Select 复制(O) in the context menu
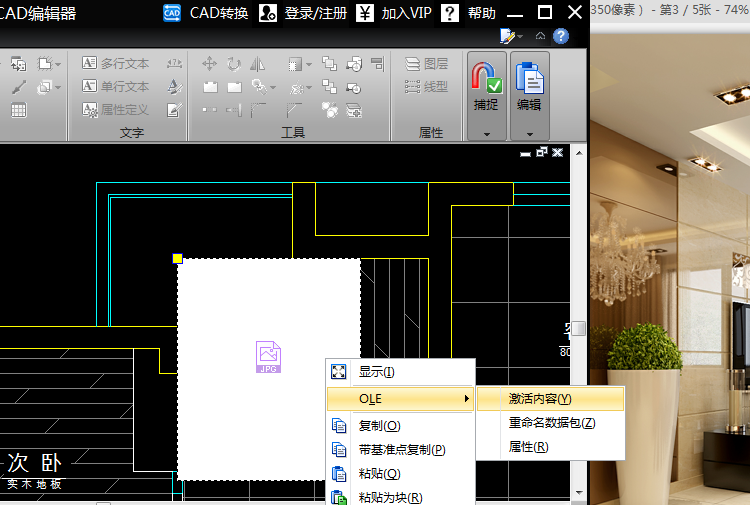750x505 pixels. click(401, 426)
